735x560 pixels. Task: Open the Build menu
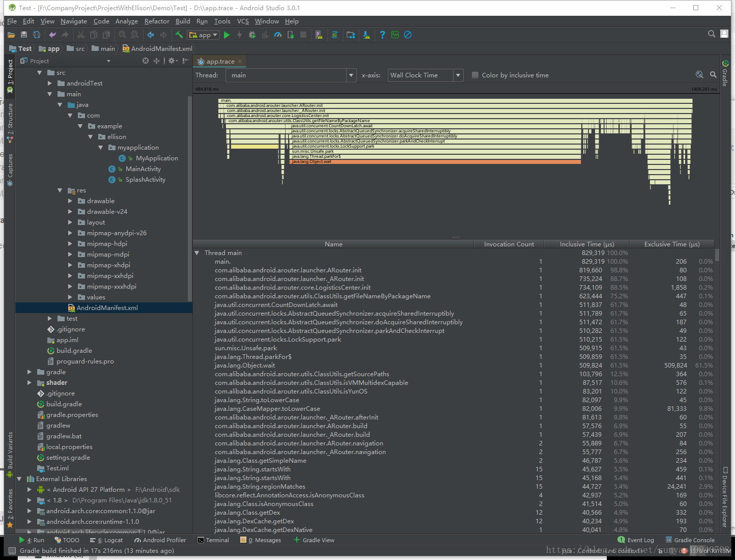[x=183, y=21]
